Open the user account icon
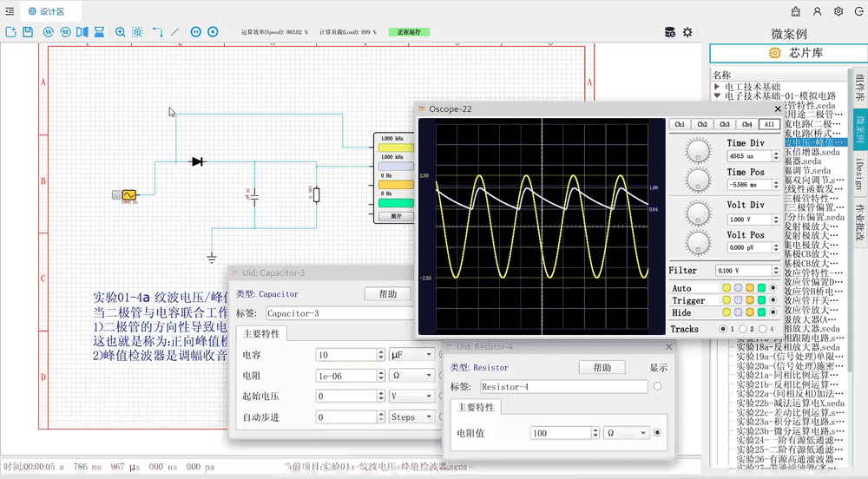This screenshot has height=479, width=868. click(817, 11)
